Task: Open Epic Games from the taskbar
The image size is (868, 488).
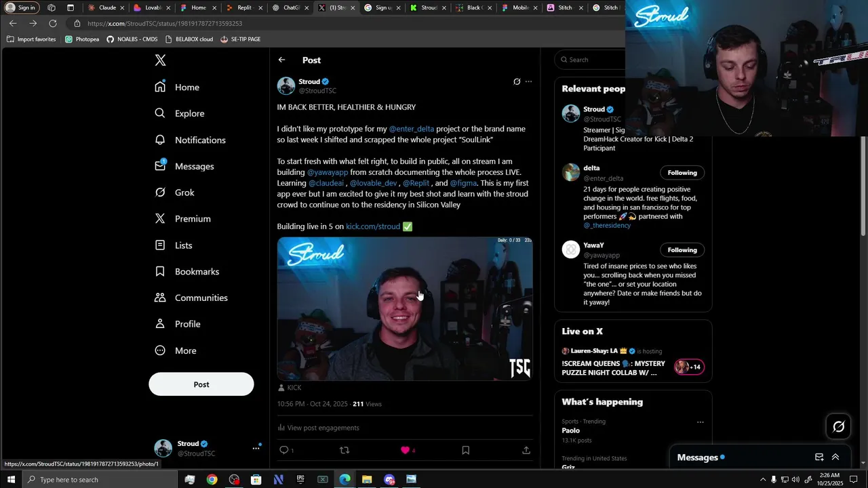Action: [x=300, y=479]
